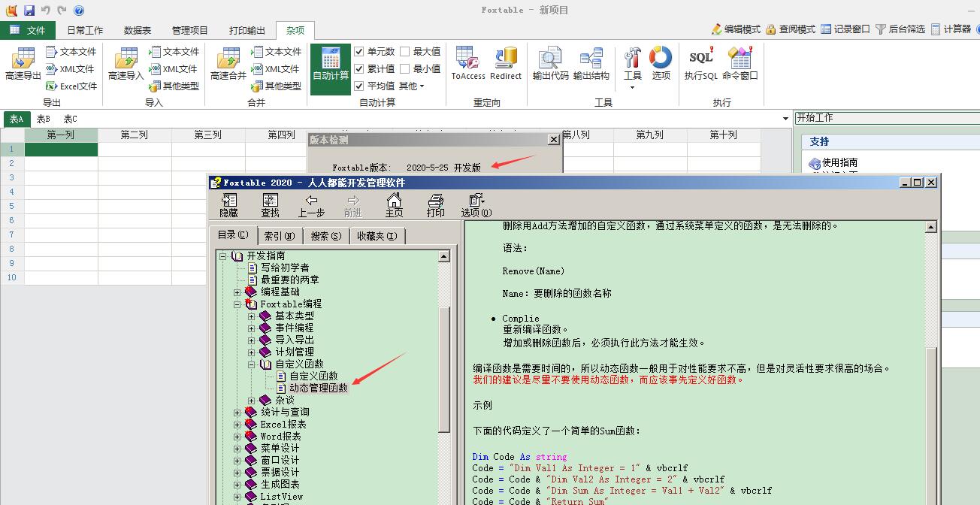Click the help question mark icon
The image size is (980, 505).
(x=79, y=11)
